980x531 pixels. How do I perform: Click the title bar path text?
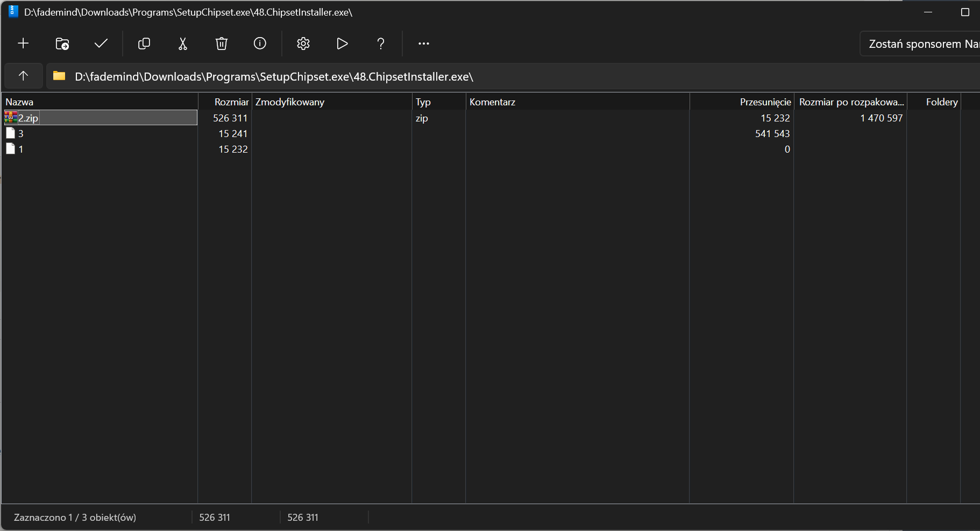(x=188, y=12)
